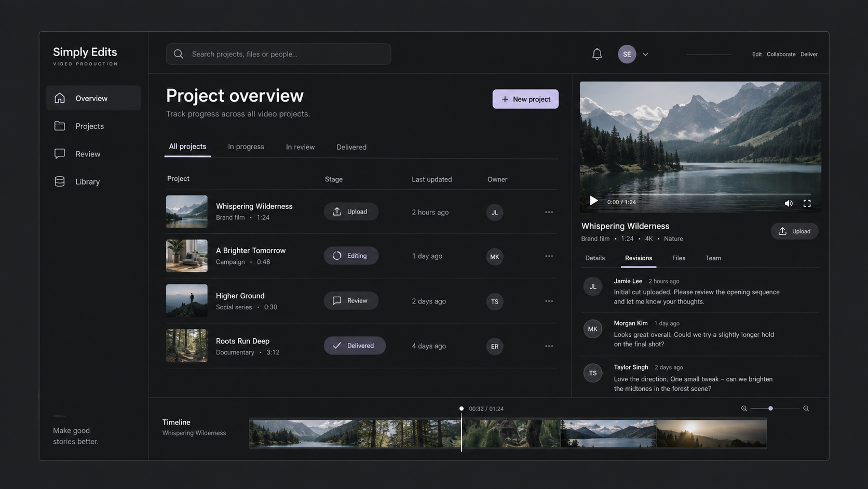Click the MK avatar on Morgan Kim's comment
The width and height of the screenshot is (868, 489).
click(592, 329)
